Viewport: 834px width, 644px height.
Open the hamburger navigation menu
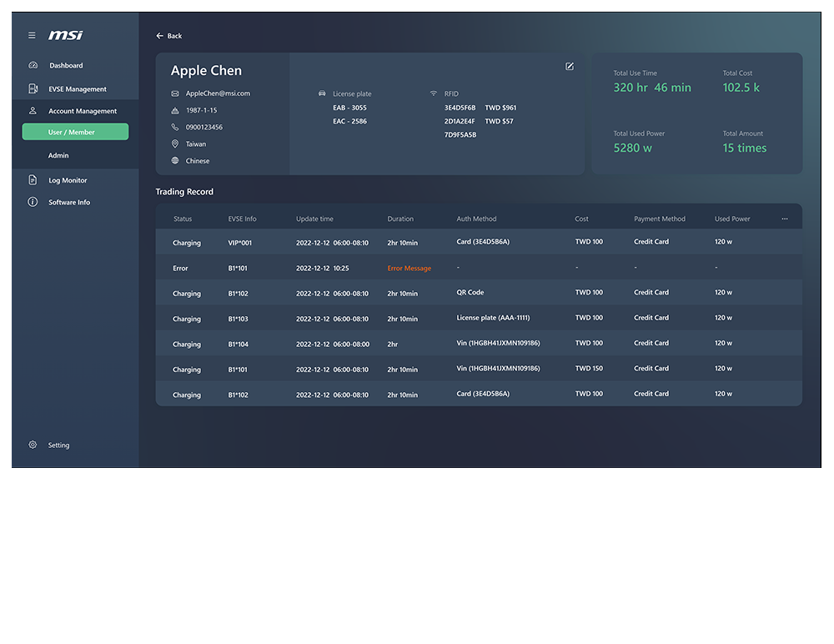point(31,35)
